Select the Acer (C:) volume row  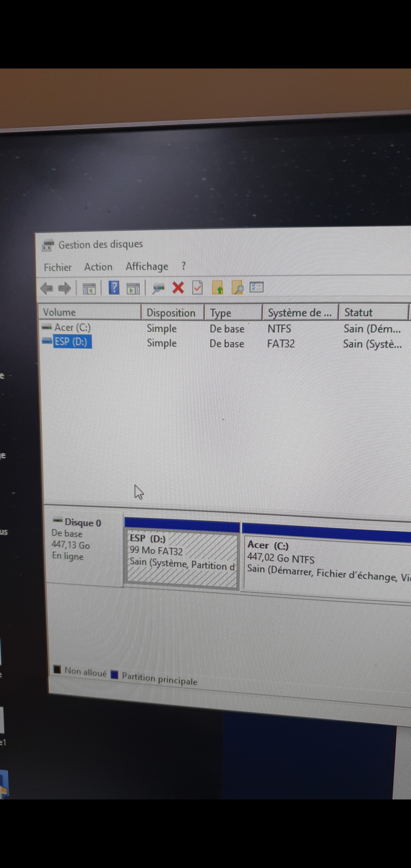[x=72, y=327]
